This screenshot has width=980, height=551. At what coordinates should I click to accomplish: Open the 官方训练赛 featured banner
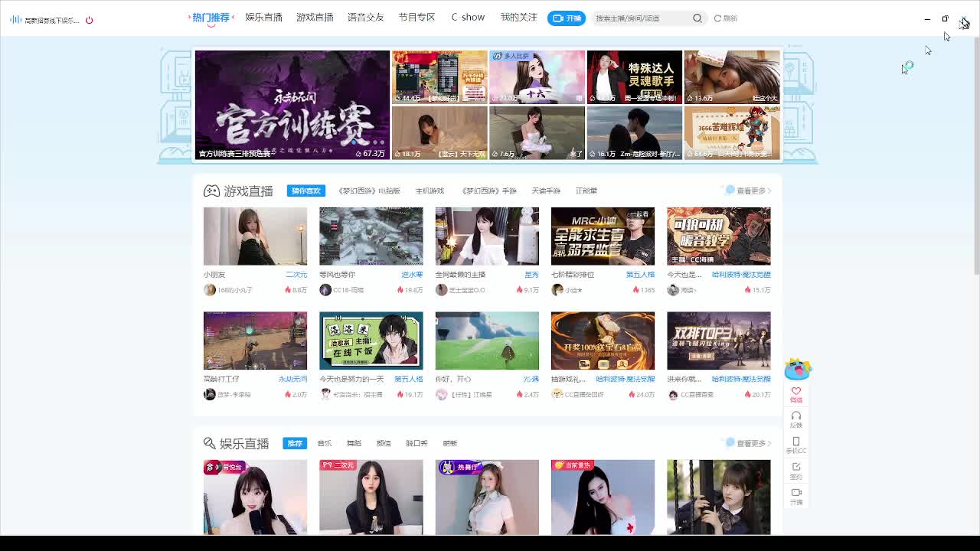pyautogui.click(x=292, y=105)
